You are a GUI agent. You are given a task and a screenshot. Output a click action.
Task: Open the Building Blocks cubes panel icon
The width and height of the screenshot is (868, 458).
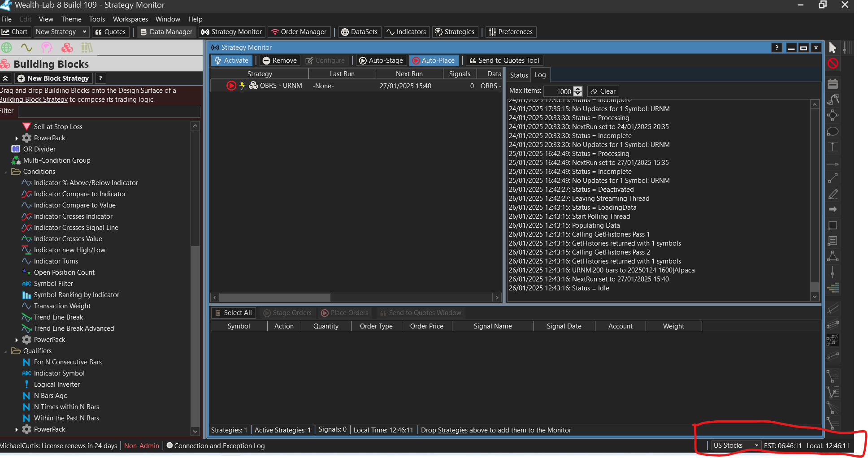pyautogui.click(x=67, y=48)
